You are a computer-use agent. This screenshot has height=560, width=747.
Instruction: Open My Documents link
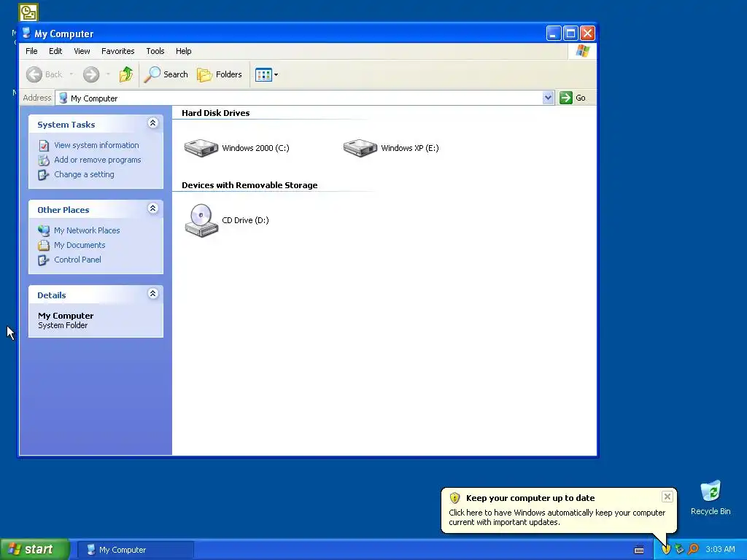(80, 245)
